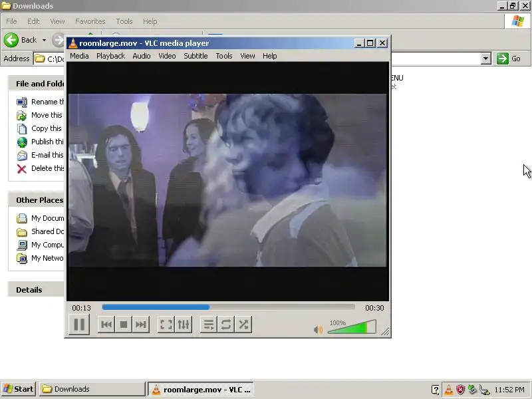Open My Computer from Other Places

pyautogui.click(x=47, y=245)
